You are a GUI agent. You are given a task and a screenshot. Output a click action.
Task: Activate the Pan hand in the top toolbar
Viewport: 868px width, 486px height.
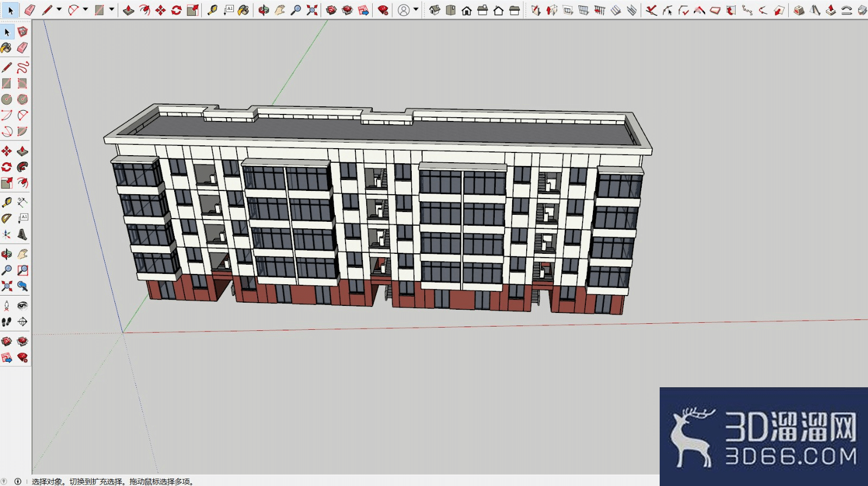point(280,10)
